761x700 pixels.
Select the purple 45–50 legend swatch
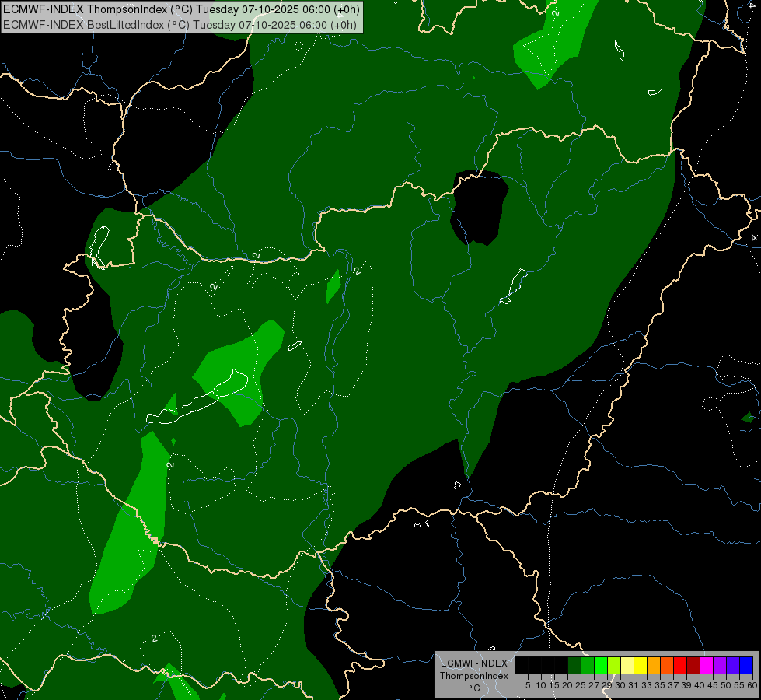coord(721,665)
